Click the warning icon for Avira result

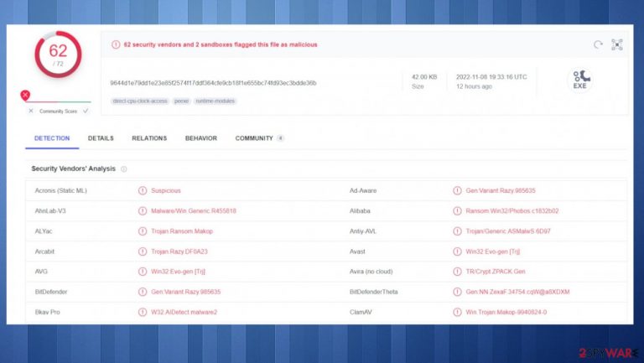pos(457,272)
